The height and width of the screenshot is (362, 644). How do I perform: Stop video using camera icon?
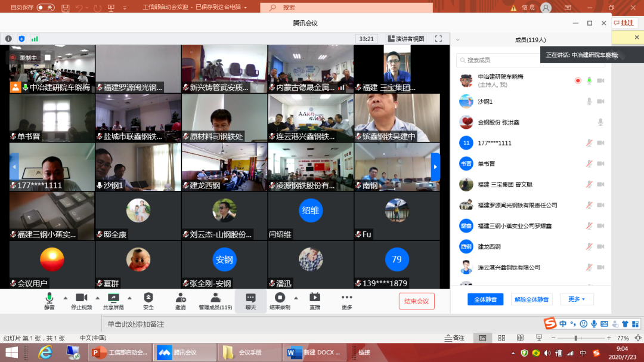[81, 301]
